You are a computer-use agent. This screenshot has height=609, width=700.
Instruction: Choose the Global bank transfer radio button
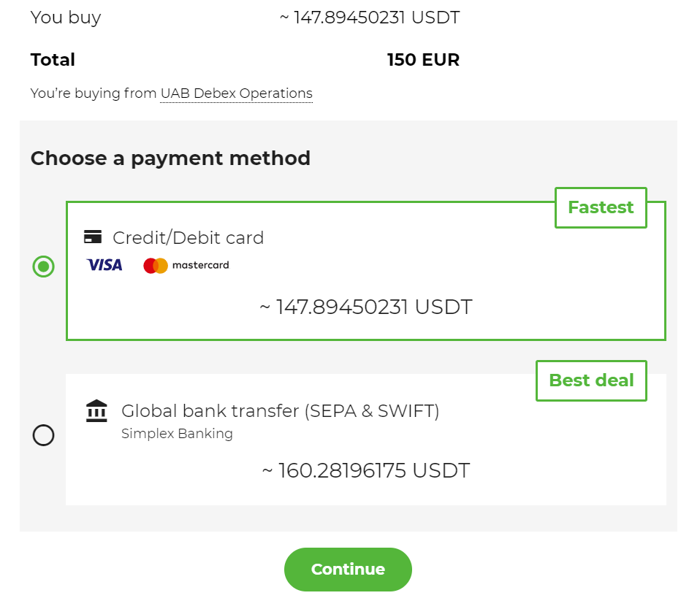pos(44,436)
